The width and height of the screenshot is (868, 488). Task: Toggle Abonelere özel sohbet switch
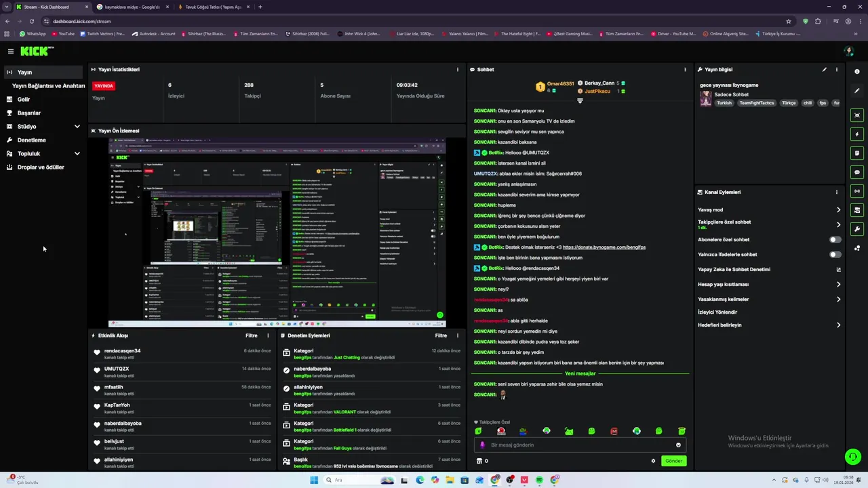point(835,239)
